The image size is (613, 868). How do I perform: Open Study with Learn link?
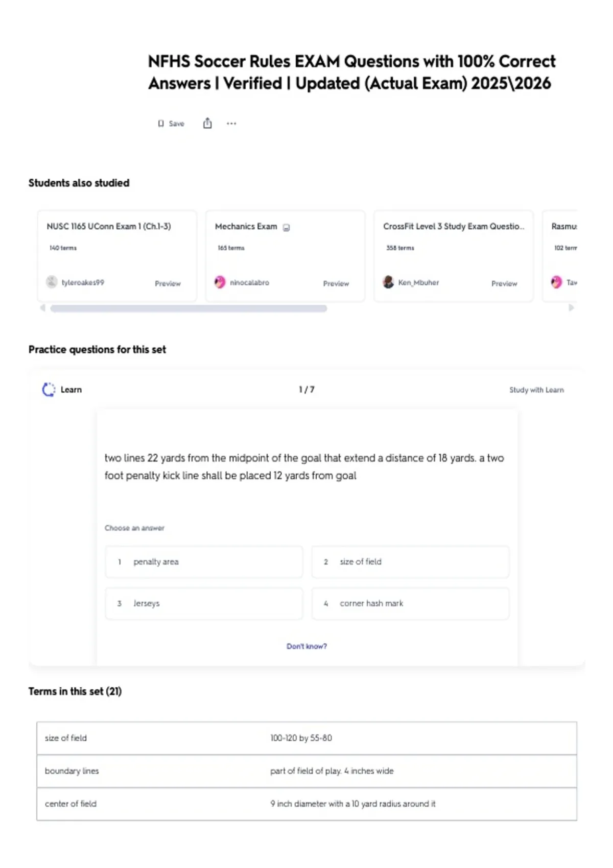point(536,390)
